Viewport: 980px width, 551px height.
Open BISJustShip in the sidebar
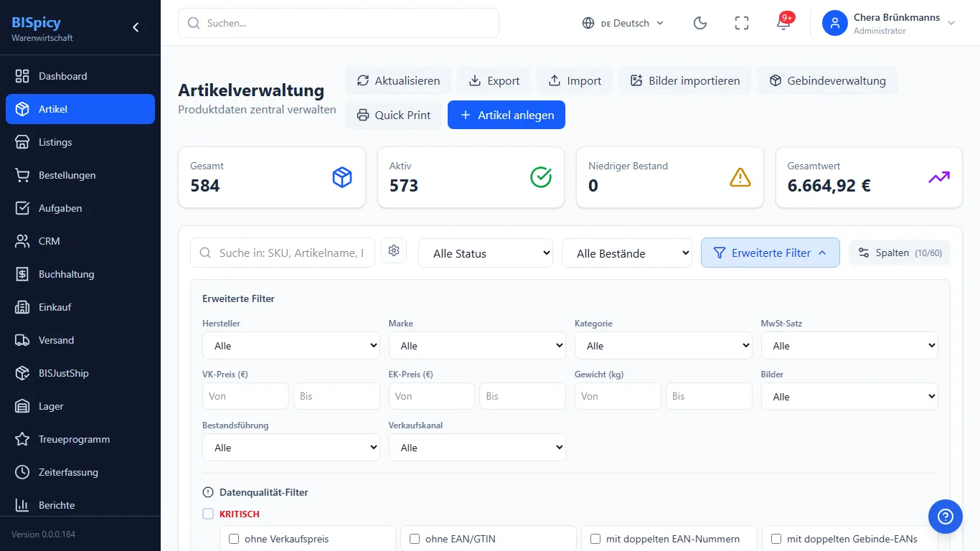(80, 373)
